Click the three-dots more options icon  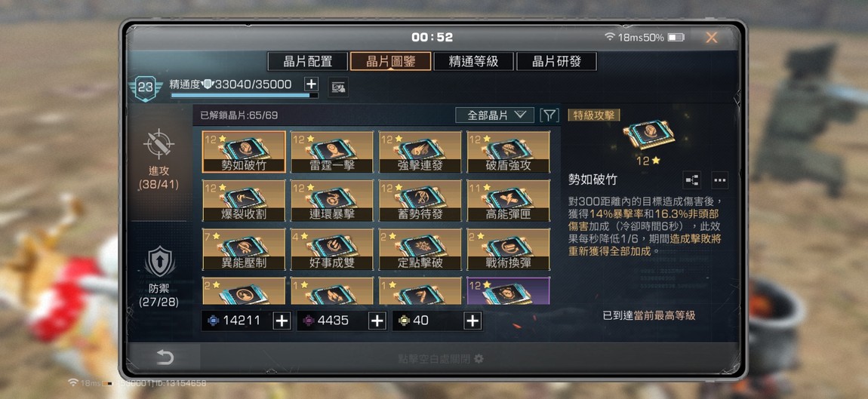point(719,180)
